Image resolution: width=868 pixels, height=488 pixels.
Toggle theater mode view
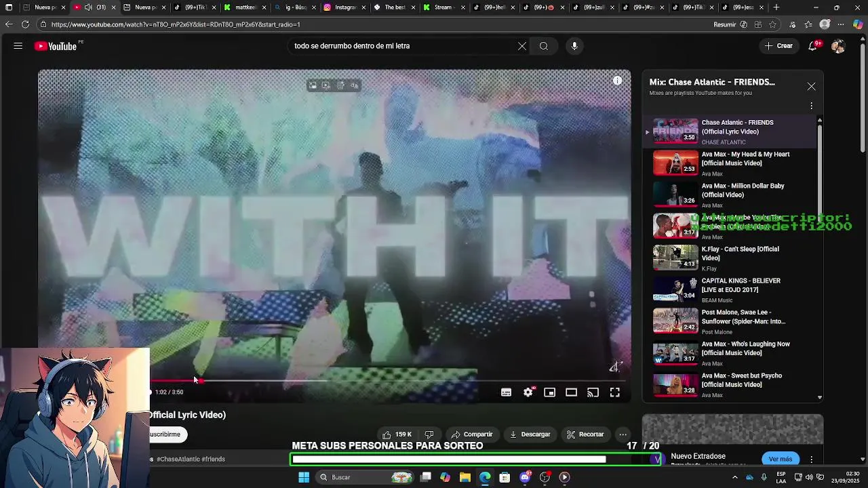point(572,392)
